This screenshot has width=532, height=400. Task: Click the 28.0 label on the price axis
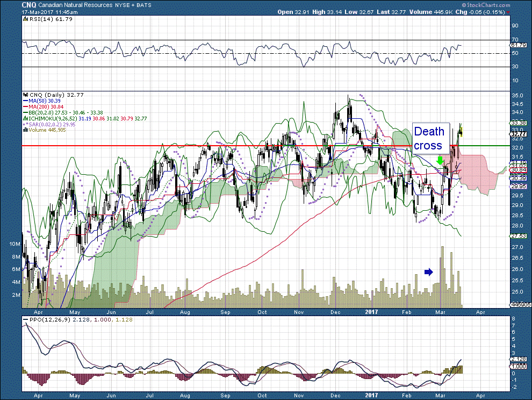pyautogui.click(x=517, y=225)
